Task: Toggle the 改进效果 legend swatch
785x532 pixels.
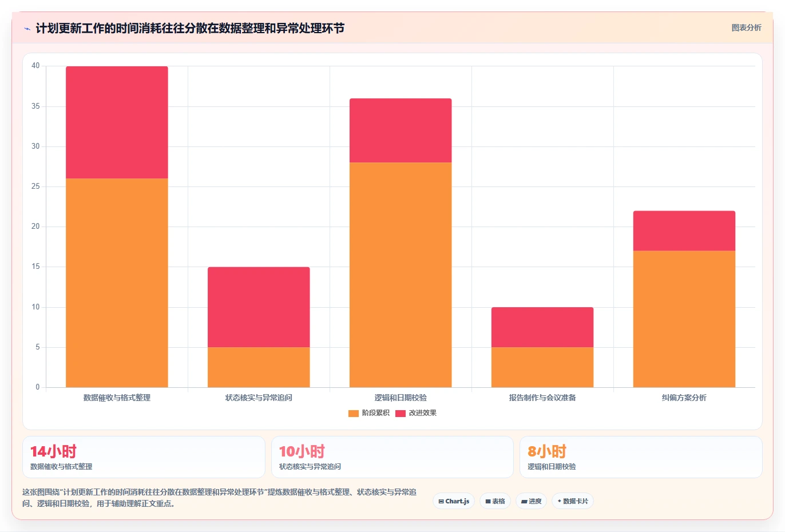Action: (400, 413)
